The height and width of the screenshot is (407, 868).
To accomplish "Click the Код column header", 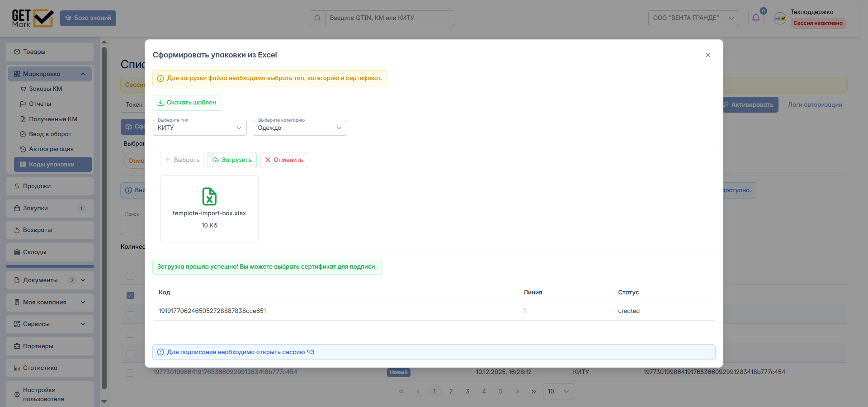I will pos(164,293).
